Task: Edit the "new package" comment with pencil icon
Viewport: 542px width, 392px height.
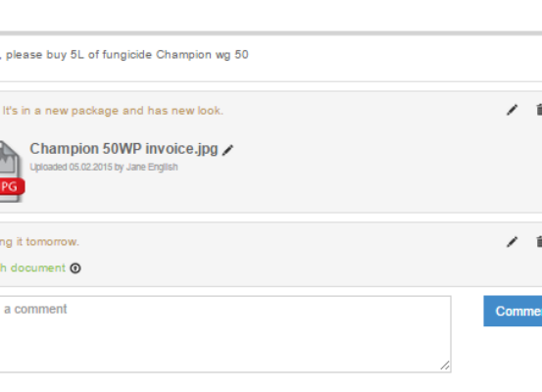Action: 512,110
